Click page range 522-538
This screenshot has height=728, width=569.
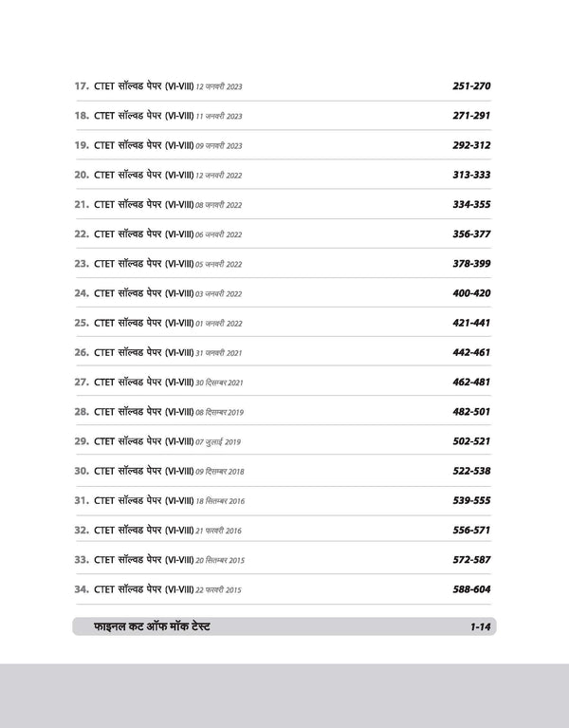[470, 471]
